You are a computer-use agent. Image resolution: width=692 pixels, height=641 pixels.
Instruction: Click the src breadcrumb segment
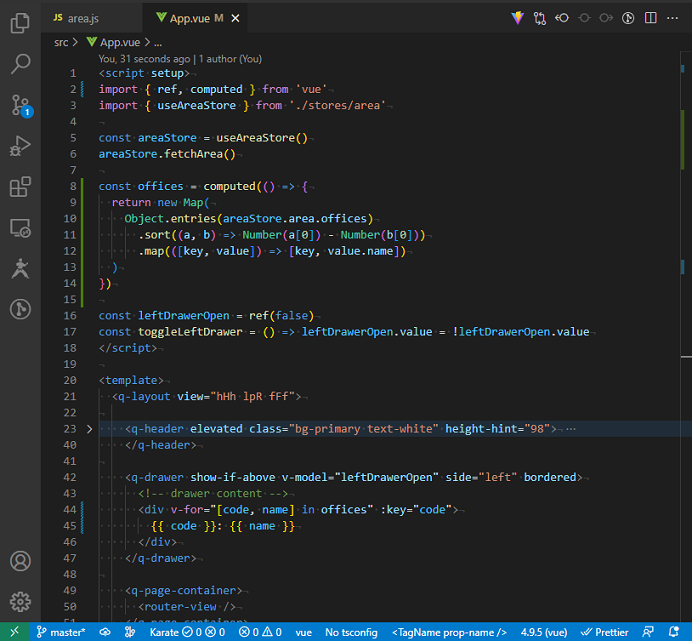pyautogui.click(x=61, y=42)
